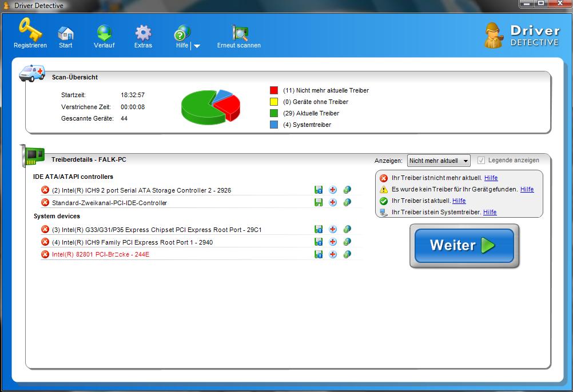Close the Driver Detective window
573x392 pixels.
tap(560, 3)
